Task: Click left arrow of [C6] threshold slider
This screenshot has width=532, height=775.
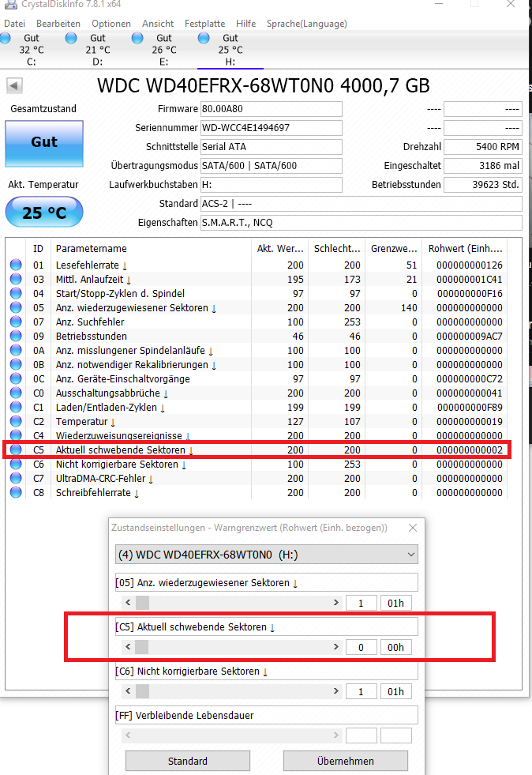Action: point(128,691)
